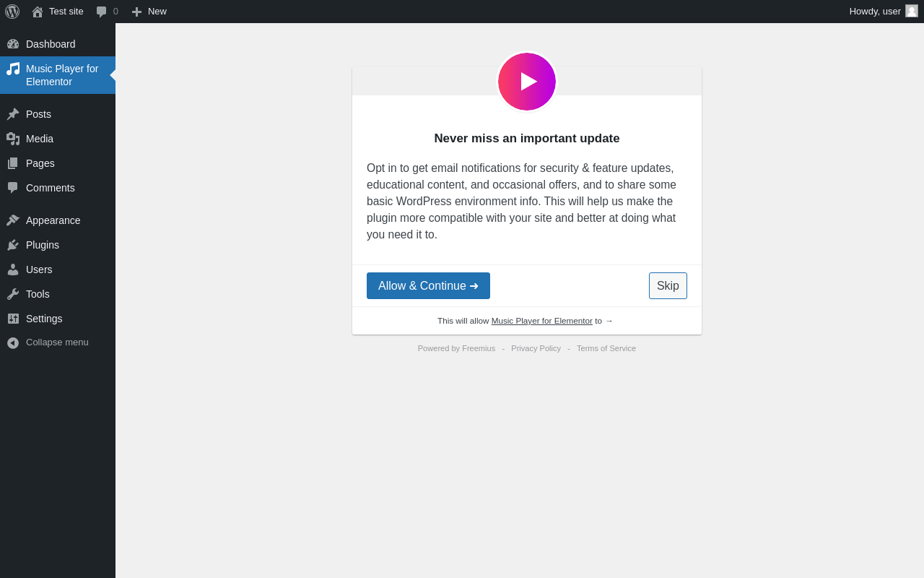Open the comments bubble icon in admin bar

click(x=102, y=12)
